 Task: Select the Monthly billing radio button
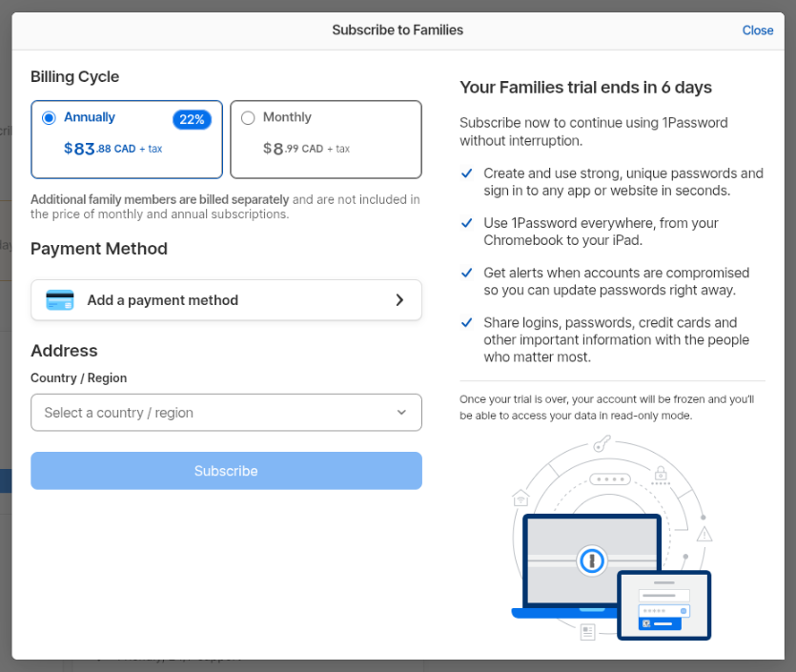pos(248,118)
